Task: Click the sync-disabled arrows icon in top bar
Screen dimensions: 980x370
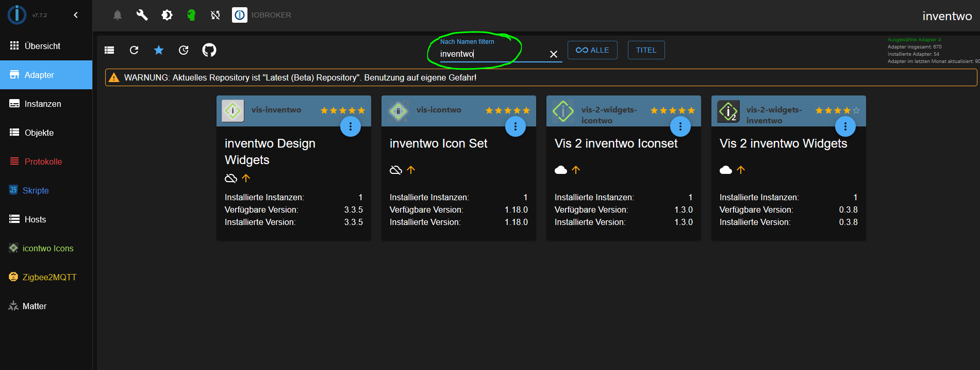Action: [215, 15]
